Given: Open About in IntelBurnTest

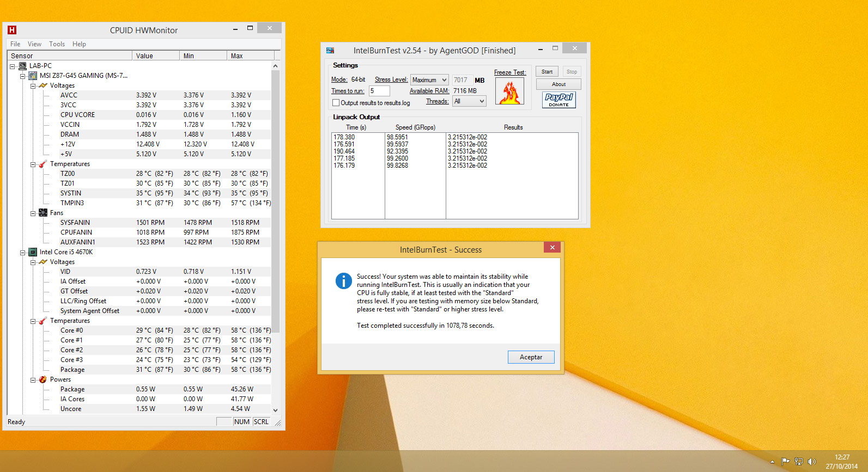Looking at the screenshot, I should (x=559, y=84).
